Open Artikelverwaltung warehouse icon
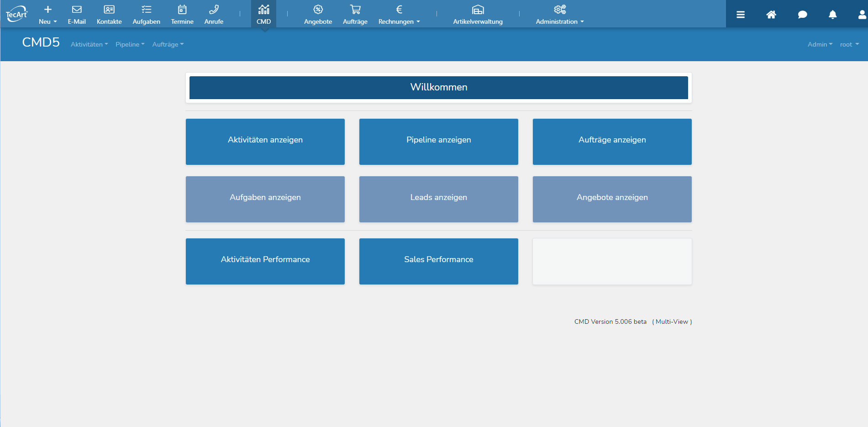 (x=478, y=10)
